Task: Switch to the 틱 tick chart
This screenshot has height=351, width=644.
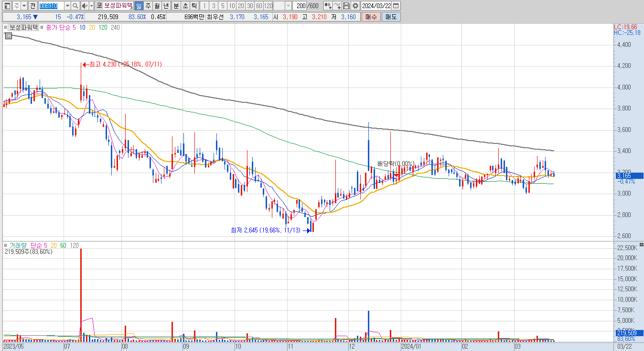Action: click(x=194, y=6)
